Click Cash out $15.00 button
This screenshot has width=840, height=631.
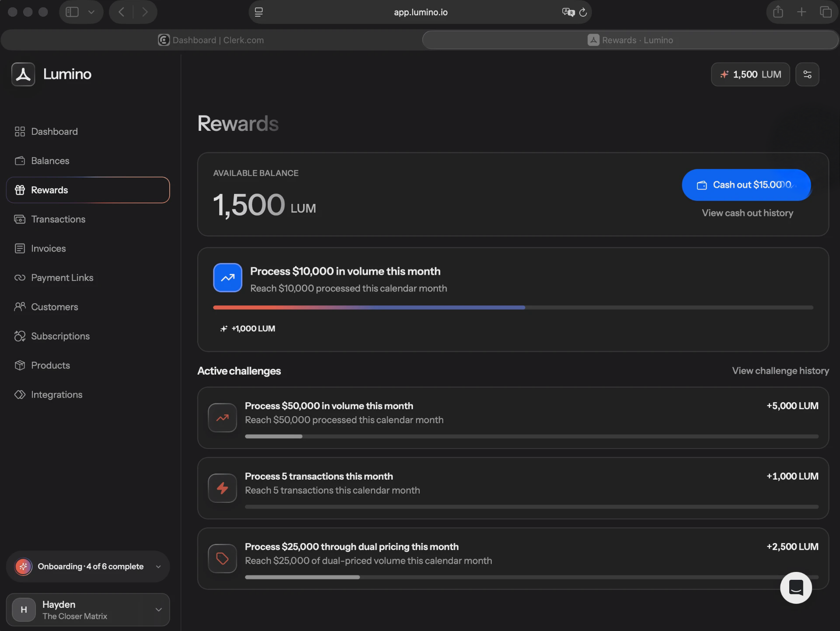tap(746, 185)
